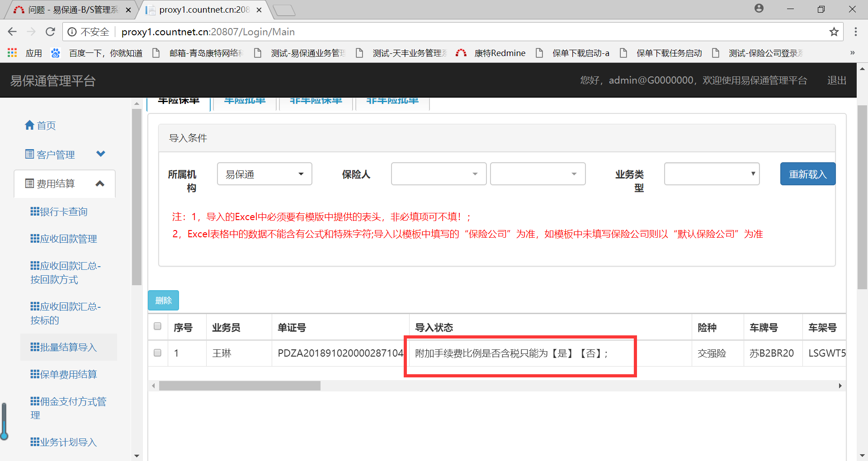Open the Chrome menu with three dots
Screen dimensions: 868x461
pos(855,32)
